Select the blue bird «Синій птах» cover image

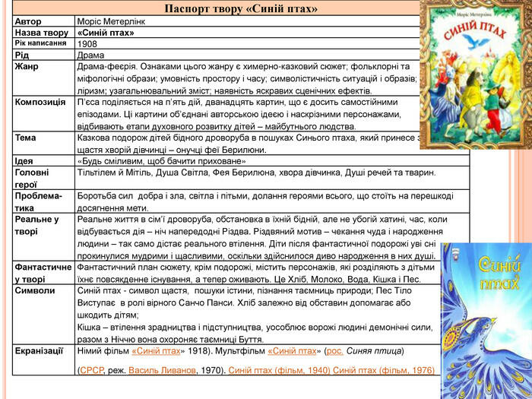pyautogui.click(x=486, y=321)
